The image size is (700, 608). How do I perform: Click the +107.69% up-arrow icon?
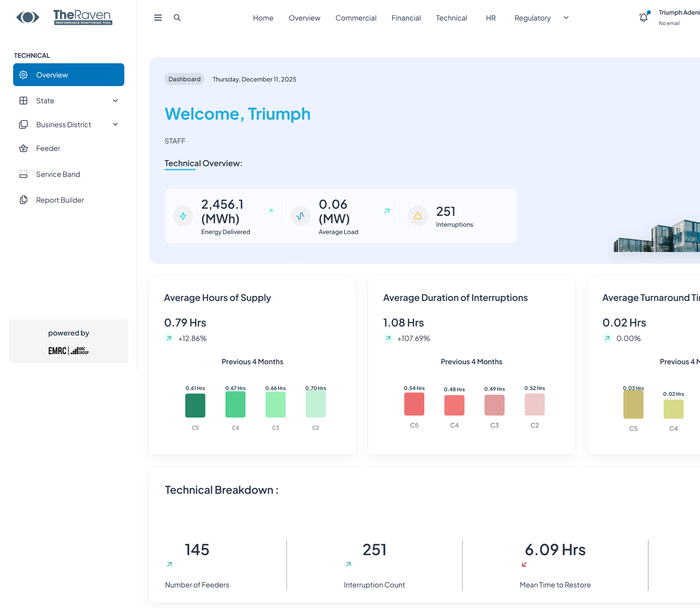coord(388,339)
